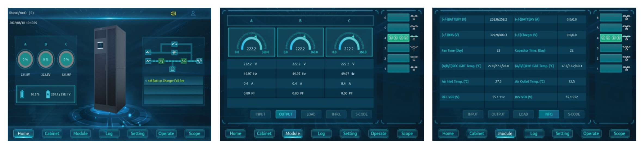Open S-CODE on the output gauges screen
This screenshot has height=148, width=644.
(361, 114)
